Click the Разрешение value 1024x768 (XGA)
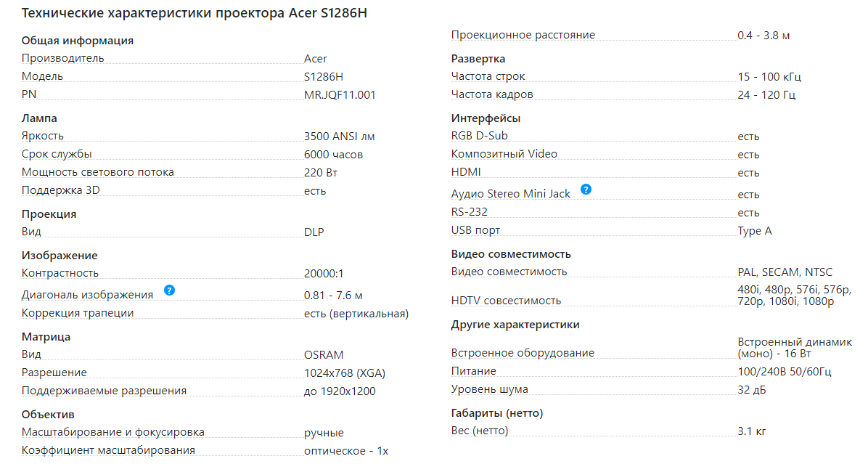The image size is (868, 472). coord(344,373)
